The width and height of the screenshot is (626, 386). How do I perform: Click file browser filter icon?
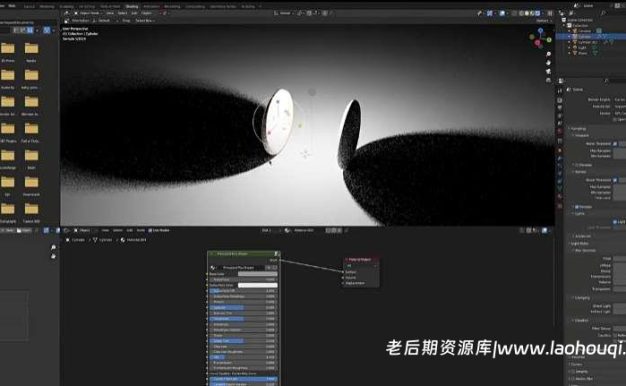pos(46,30)
